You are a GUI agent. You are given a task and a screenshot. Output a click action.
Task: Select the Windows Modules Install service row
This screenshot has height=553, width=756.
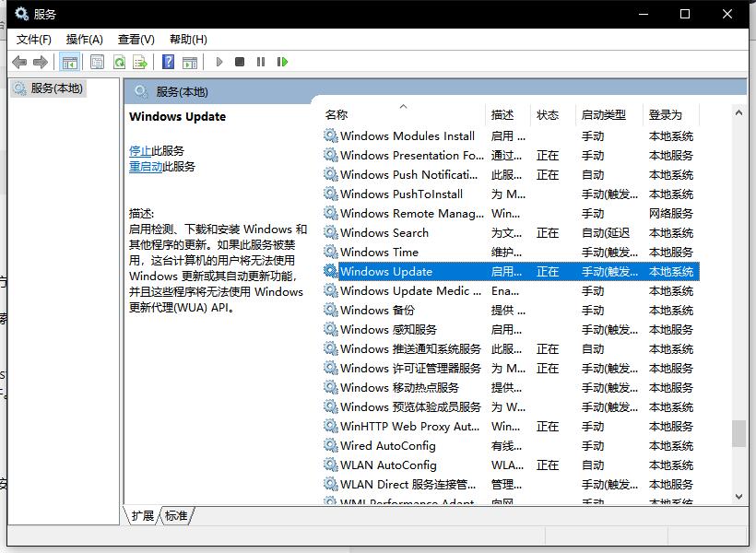click(x=511, y=136)
